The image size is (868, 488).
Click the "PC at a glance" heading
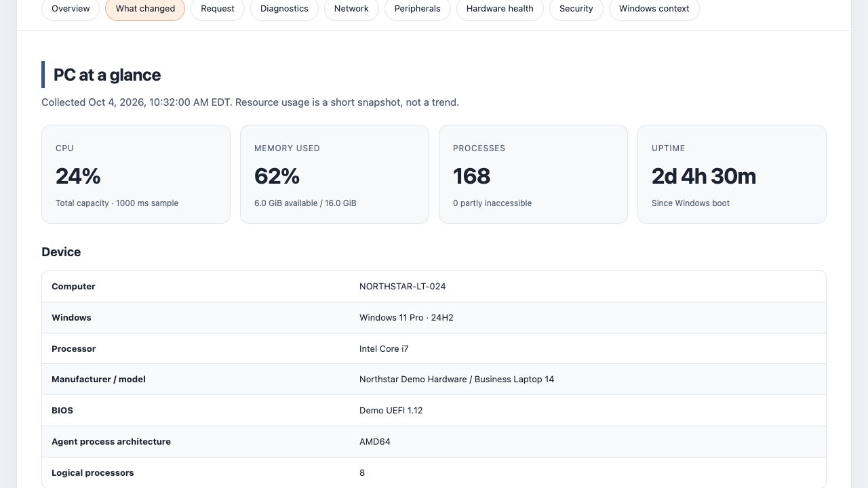click(107, 75)
